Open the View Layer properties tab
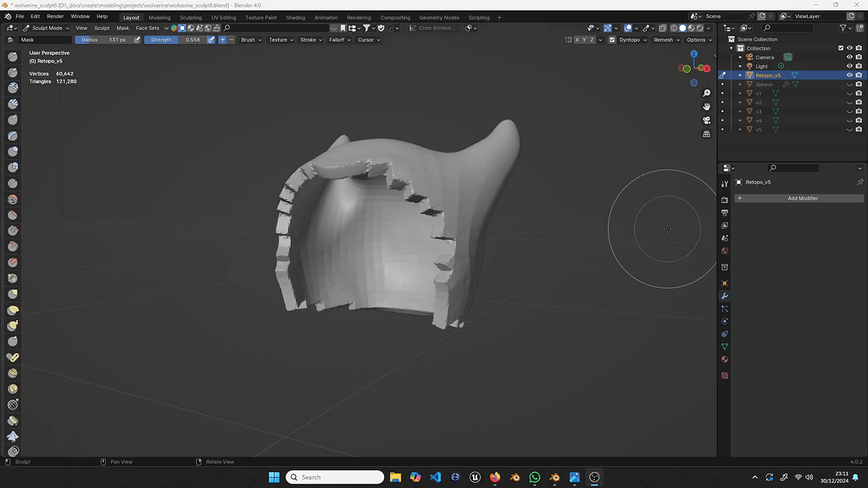Image resolution: width=868 pixels, height=488 pixels. pos(725,225)
